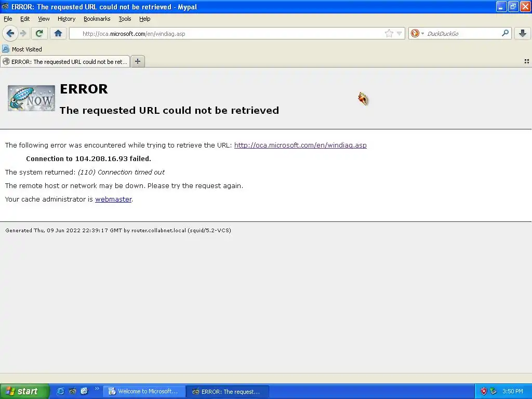Click '(110) Connection timed out' text
Image resolution: width=532 pixels, height=399 pixels.
click(x=121, y=172)
